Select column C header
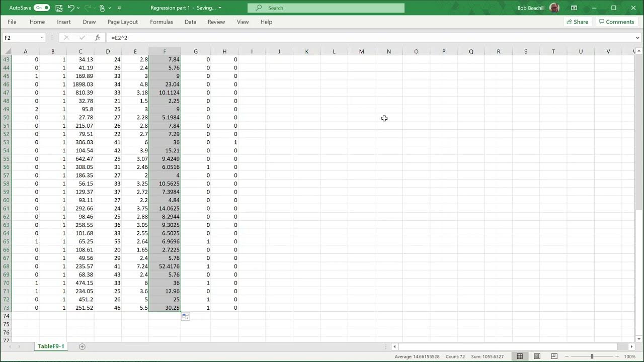The image size is (644, 362). tap(80, 51)
